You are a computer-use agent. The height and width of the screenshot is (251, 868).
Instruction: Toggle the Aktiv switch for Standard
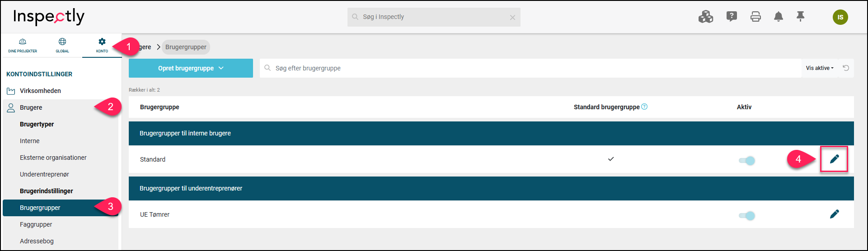pos(747,160)
